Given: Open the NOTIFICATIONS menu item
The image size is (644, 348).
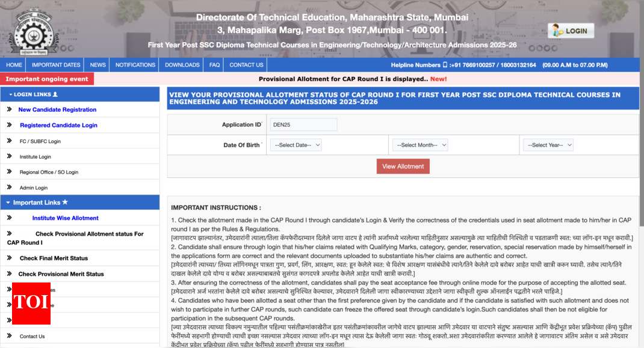Looking at the screenshot, I should [x=135, y=65].
